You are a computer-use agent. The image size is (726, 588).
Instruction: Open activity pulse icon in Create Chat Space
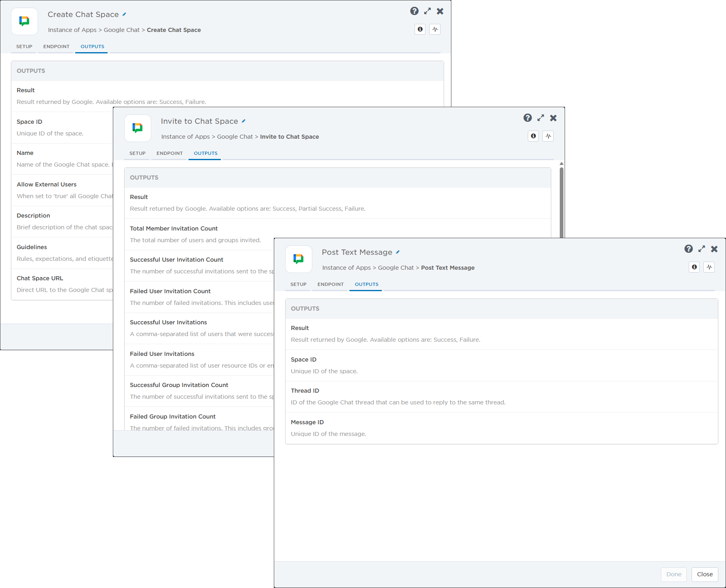(435, 29)
